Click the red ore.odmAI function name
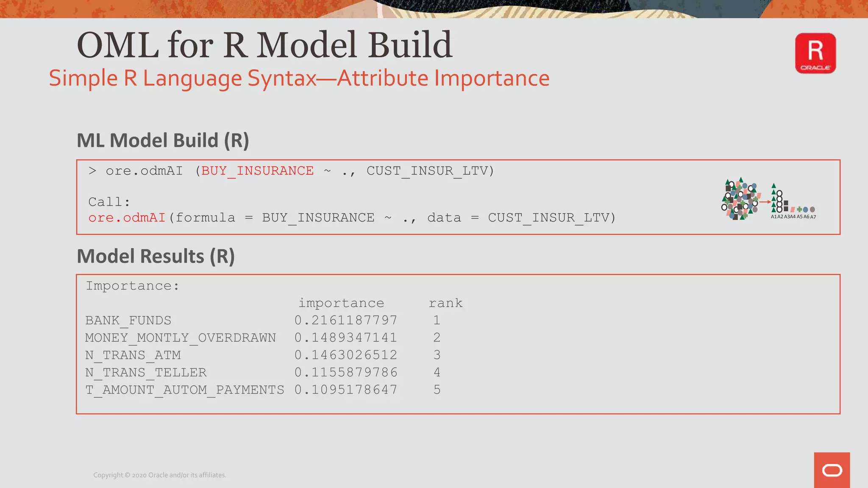This screenshot has height=488, width=868. 127,218
